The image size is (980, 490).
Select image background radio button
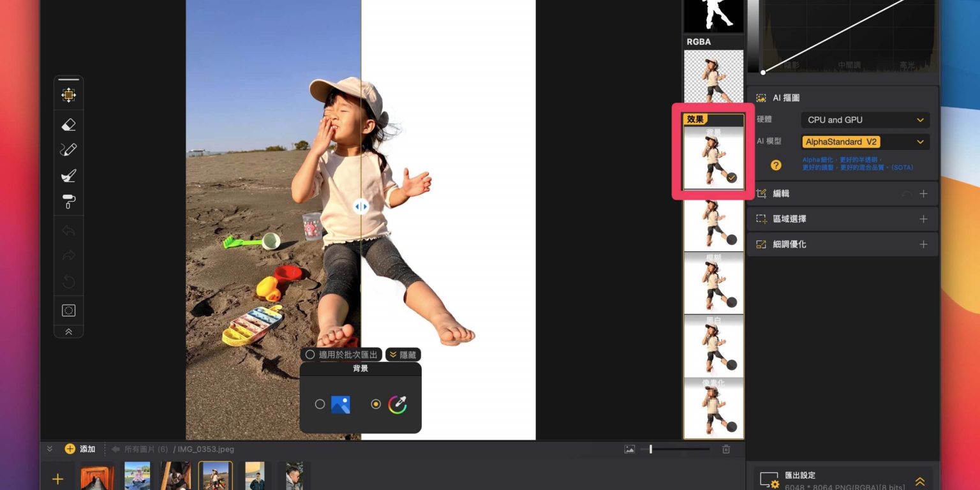point(320,404)
